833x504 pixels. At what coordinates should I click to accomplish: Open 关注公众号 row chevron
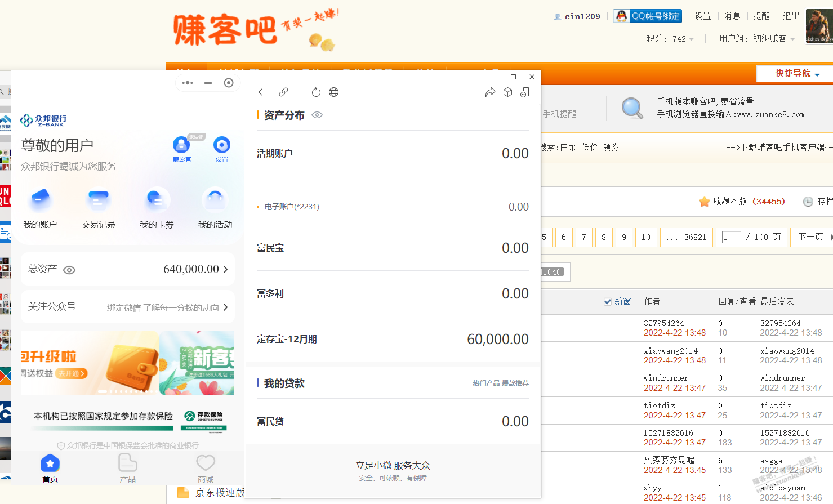(225, 307)
